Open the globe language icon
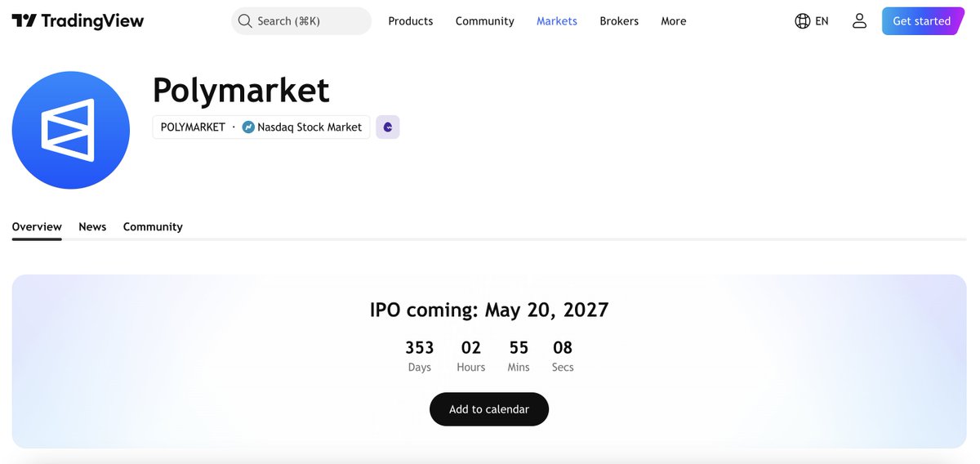Image resolution: width=980 pixels, height=464 pixels. [x=803, y=21]
